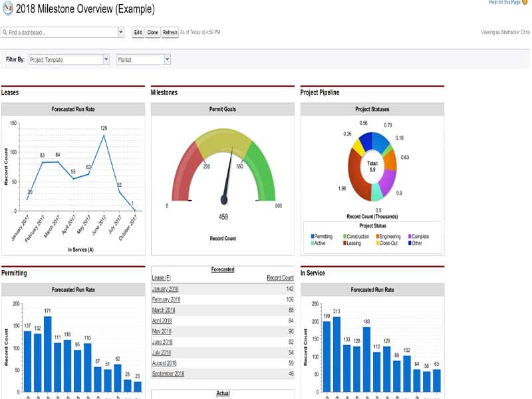Click the Edit button

[x=138, y=32]
